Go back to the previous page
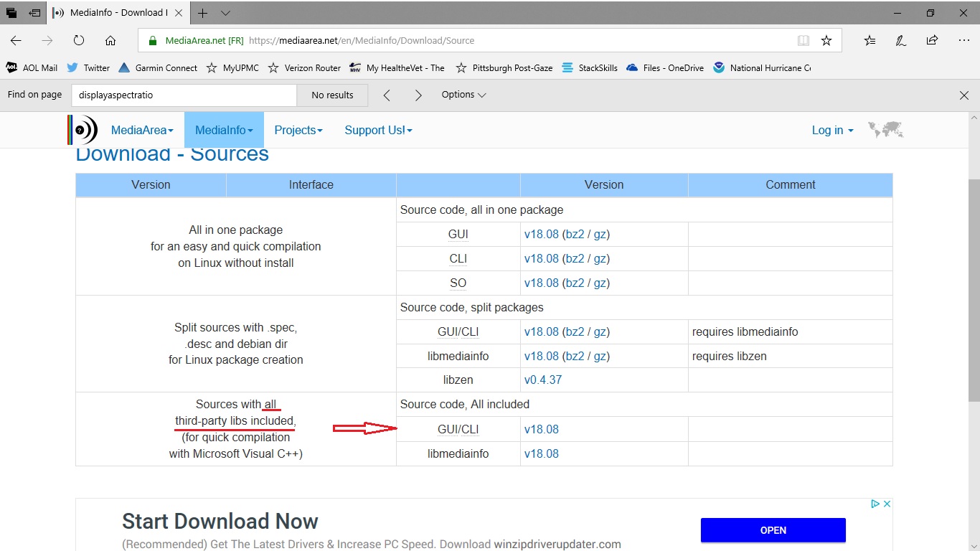 point(16,40)
